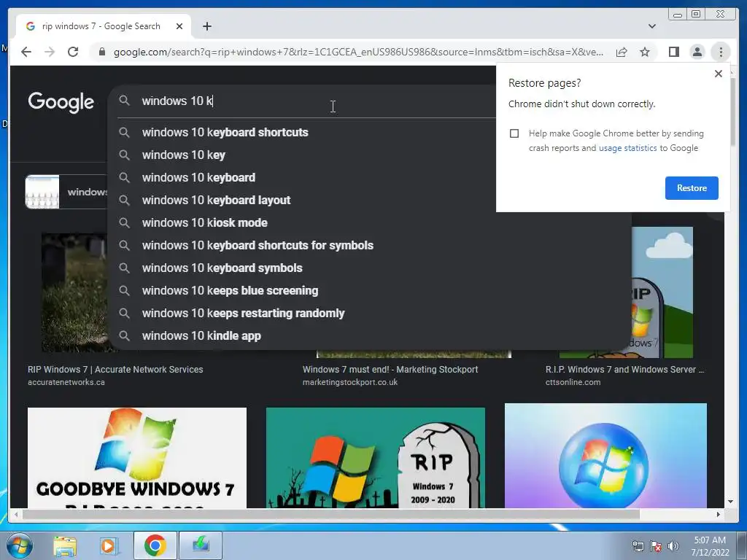Dismiss the Restore pages popup
Viewport: 747px width, 560px height.
(719, 74)
